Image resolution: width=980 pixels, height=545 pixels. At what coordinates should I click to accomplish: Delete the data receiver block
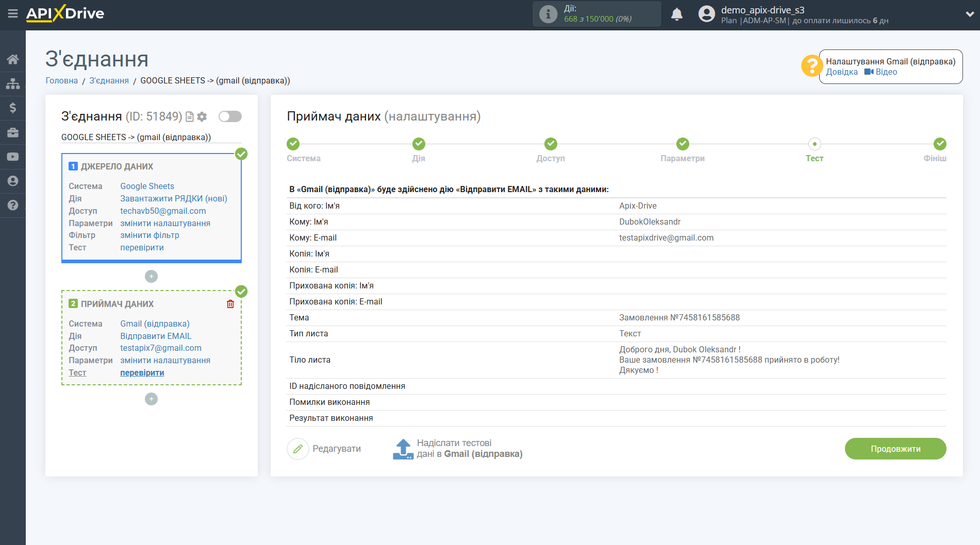230,304
